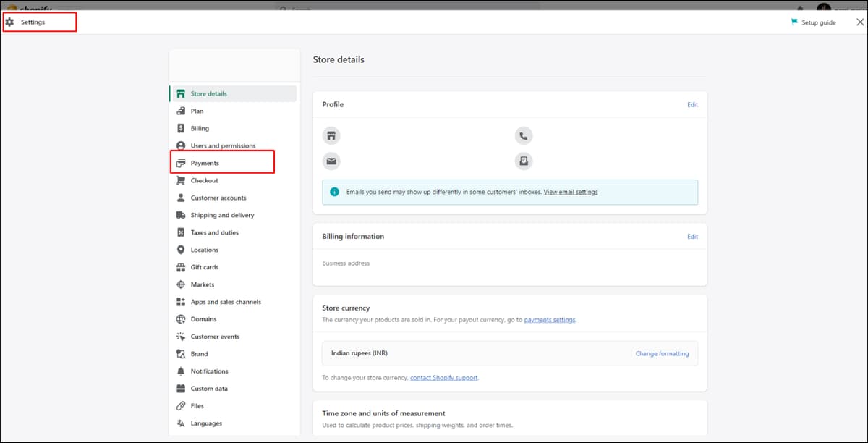The width and height of the screenshot is (868, 443).
Task: Click the Settings gear icon
Action: tap(9, 22)
